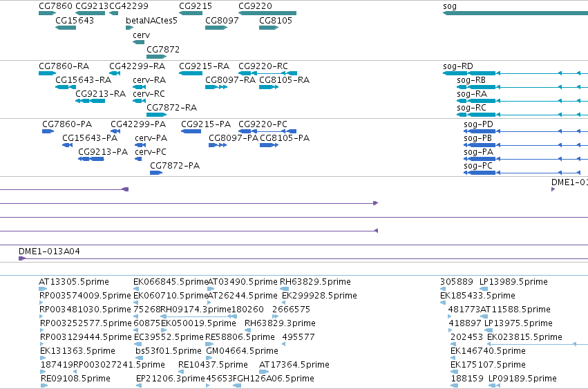Click the DME1-013A04 BAC clone label

(49, 252)
